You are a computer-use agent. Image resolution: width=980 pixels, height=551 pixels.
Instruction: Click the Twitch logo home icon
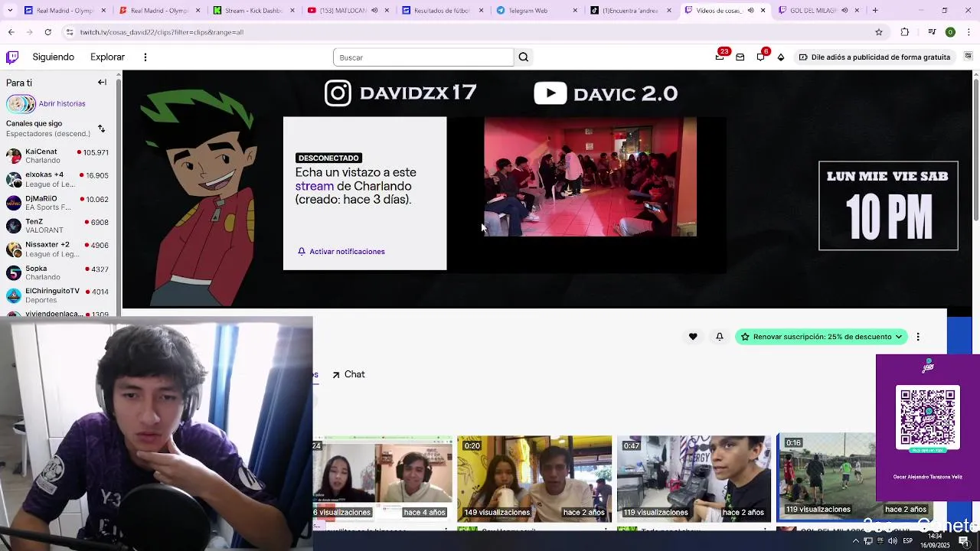pyautogui.click(x=12, y=57)
